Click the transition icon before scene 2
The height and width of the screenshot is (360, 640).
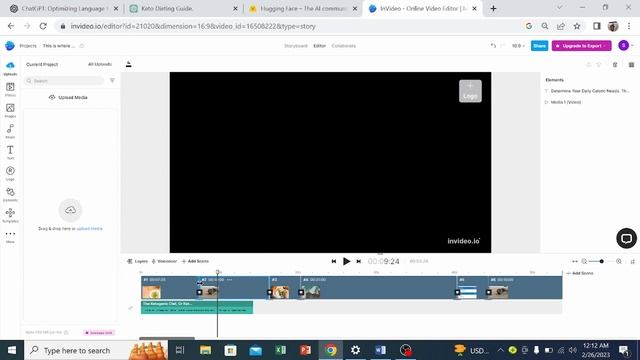tap(200, 292)
